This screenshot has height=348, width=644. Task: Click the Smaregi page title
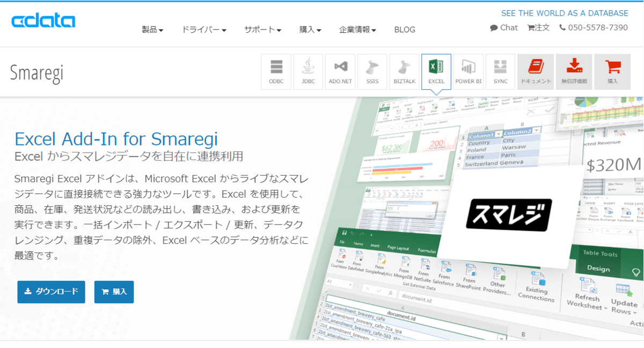pos(36,73)
